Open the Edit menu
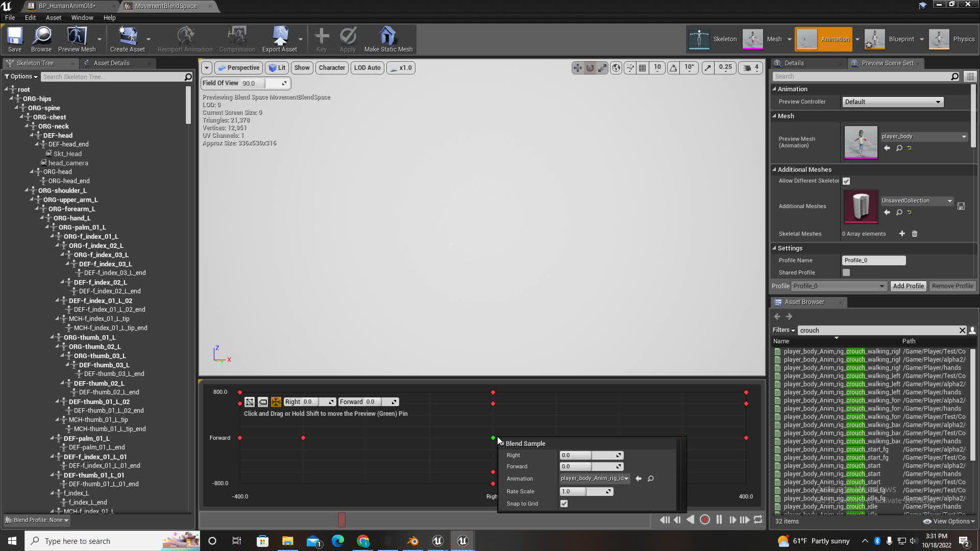 click(30, 17)
